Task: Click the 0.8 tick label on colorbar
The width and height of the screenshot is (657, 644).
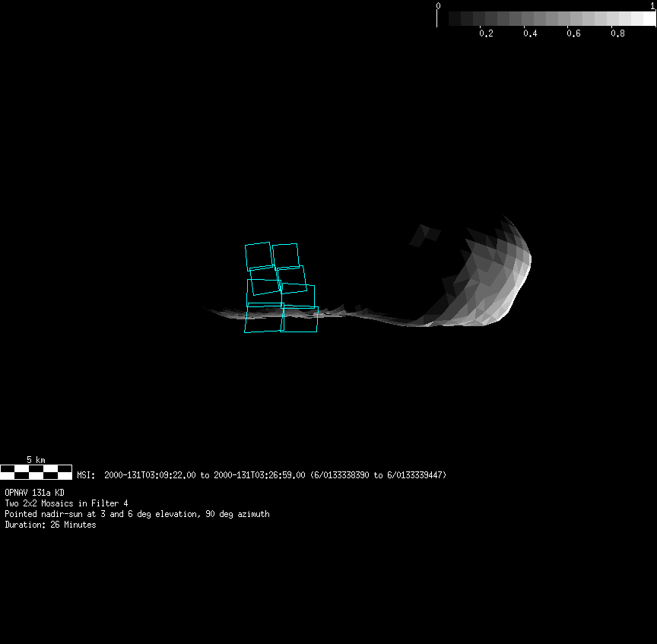Action: (x=618, y=33)
